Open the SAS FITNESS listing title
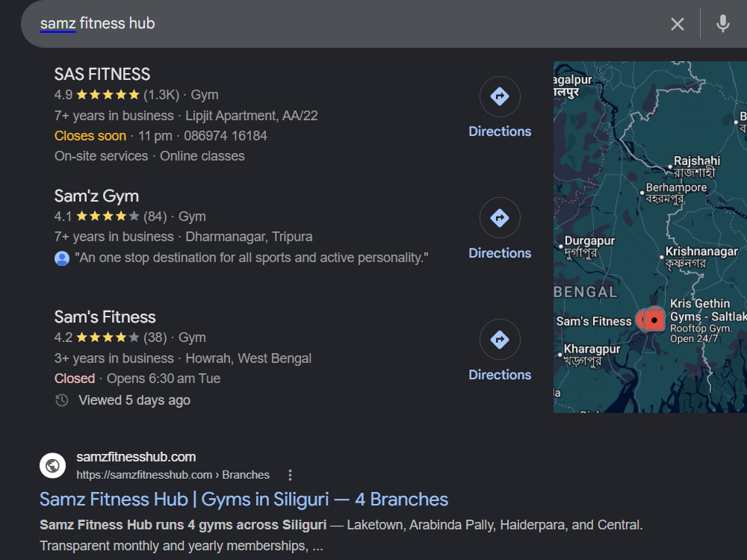 pos(102,74)
